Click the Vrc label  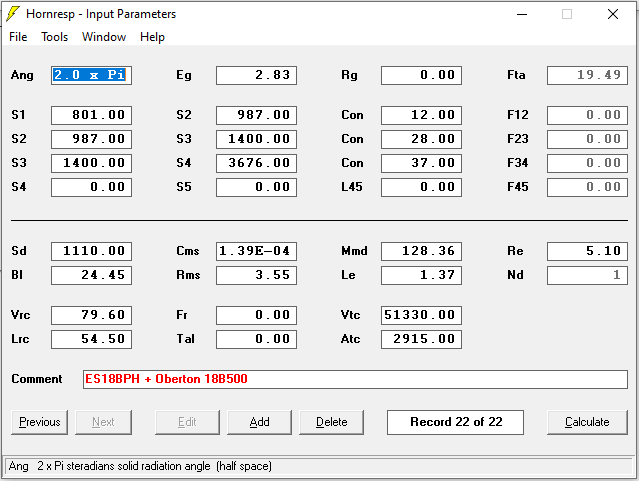tap(20, 316)
